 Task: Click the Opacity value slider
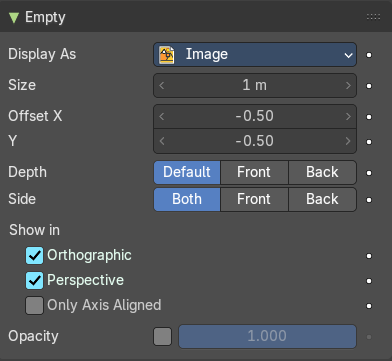click(x=267, y=336)
